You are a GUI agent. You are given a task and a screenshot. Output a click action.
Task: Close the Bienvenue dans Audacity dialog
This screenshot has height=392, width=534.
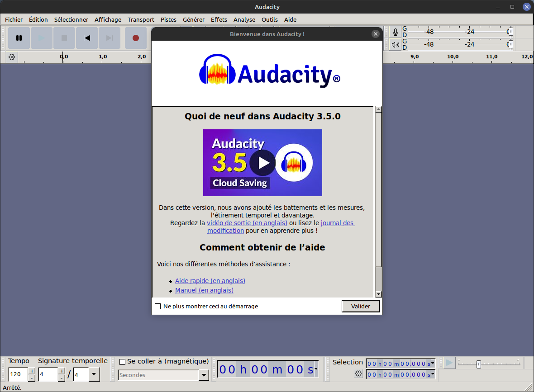coord(375,34)
